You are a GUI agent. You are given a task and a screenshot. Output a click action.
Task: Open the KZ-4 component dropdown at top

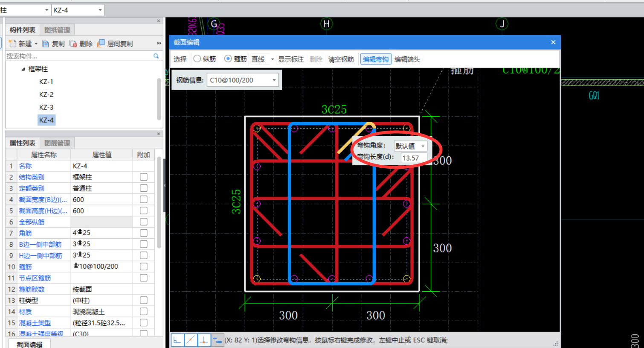click(x=100, y=10)
